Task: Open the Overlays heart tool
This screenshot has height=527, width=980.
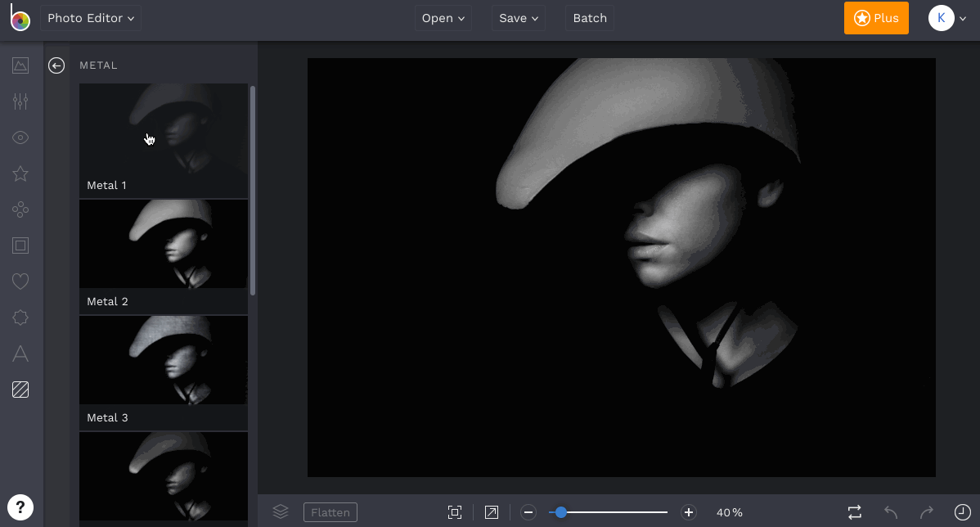Action: pyautogui.click(x=20, y=282)
